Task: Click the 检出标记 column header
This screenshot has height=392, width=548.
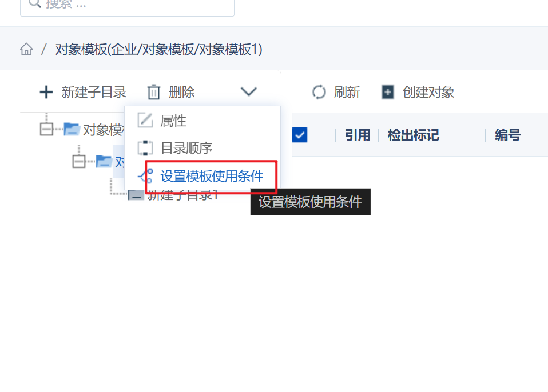Action: [x=413, y=135]
